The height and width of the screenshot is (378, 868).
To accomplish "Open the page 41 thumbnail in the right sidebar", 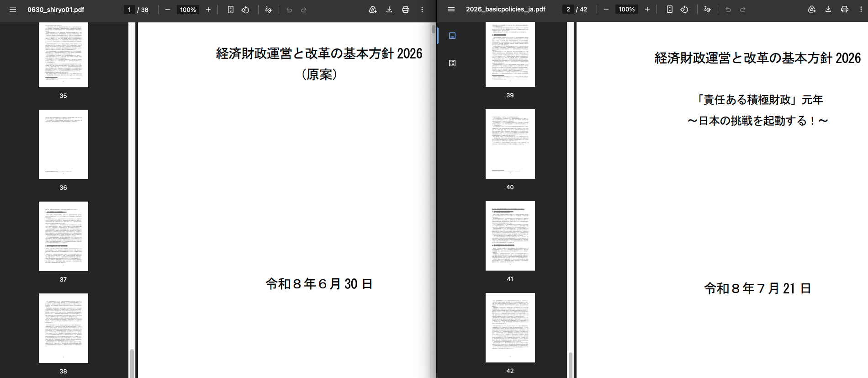I will (x=510, y=236).
